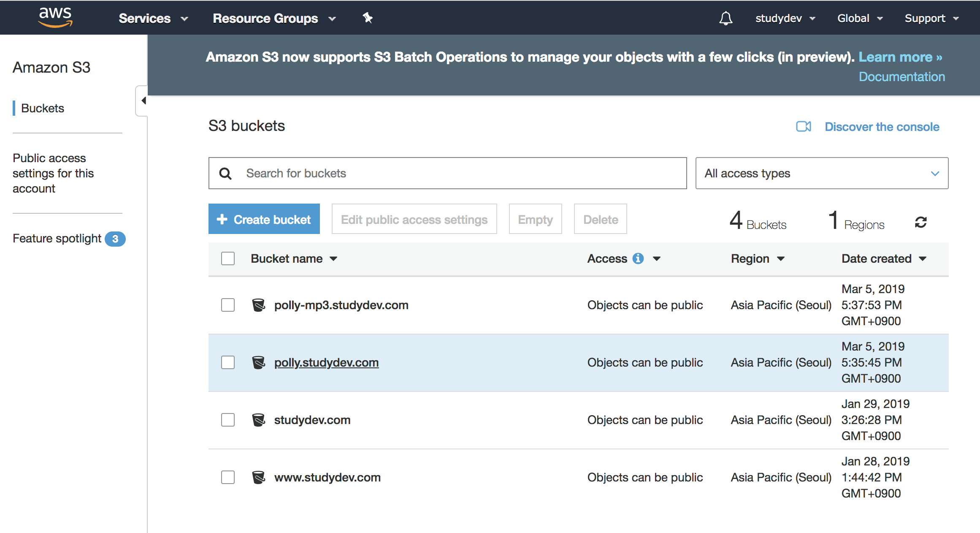Click the polly.studydev.com bucket icon

[258, 362]
